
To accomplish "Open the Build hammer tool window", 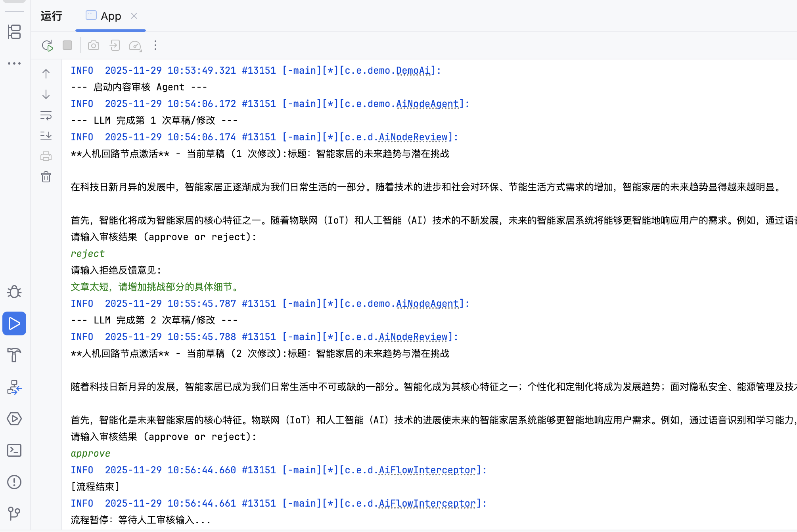I will (x=14, y=355).
